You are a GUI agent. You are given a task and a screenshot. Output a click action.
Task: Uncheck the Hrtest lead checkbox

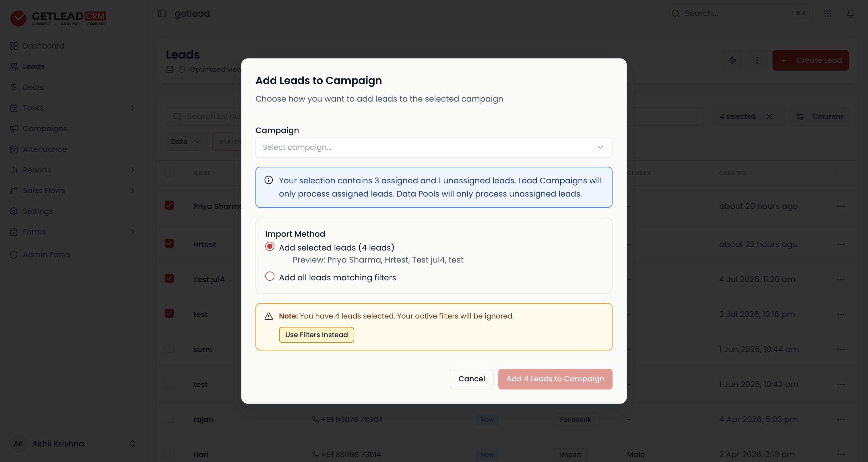tap(169, 243)
